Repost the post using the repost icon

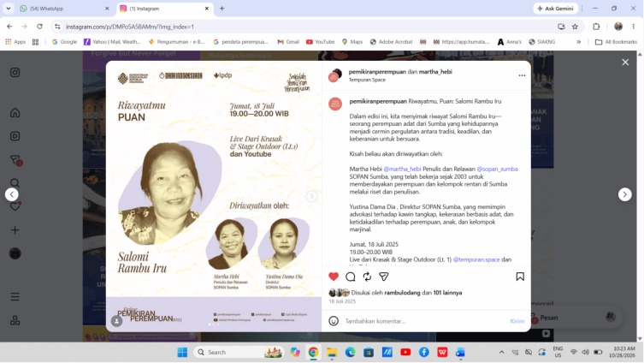[x=367, y=277]
